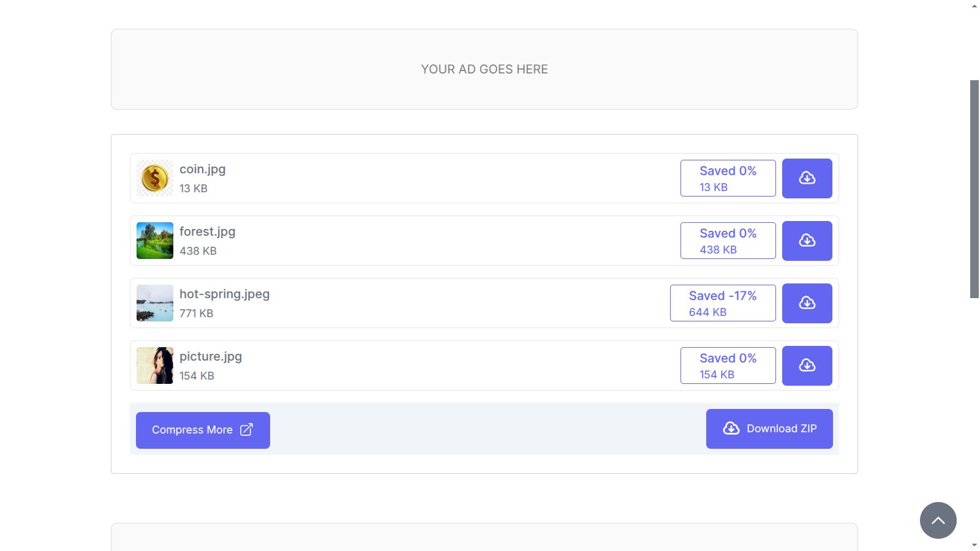Image resolution: width=980 pixels, height=551 pixels.
Task: Download the compressed picture.jpg file
Action: pyautogui.click(x=807, y=365)
